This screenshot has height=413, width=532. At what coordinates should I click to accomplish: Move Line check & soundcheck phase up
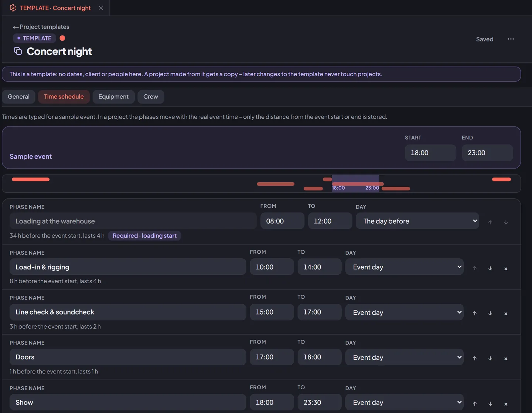475,313
